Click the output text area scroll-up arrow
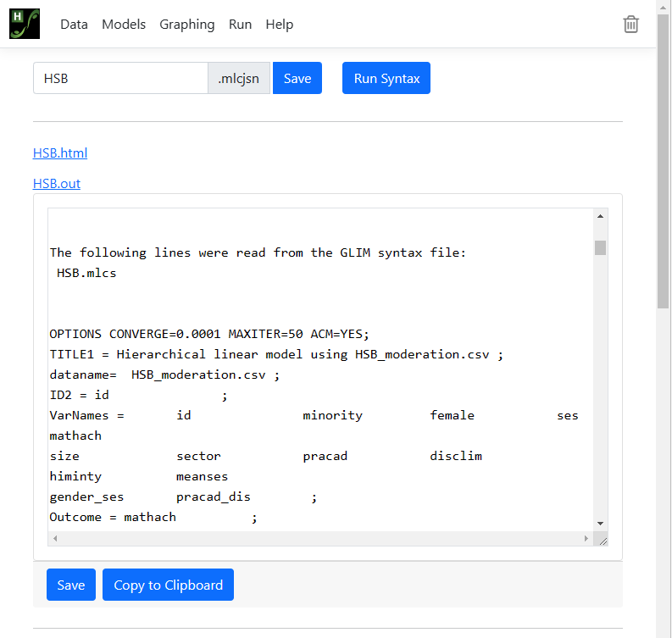This screenshot has width=672, height=638. [x=601, y=216]
